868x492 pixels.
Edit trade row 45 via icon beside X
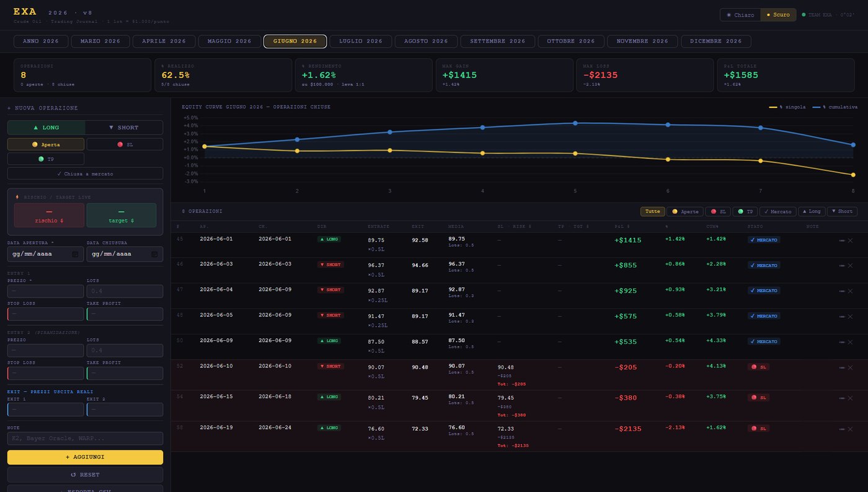tap(841, 240)
